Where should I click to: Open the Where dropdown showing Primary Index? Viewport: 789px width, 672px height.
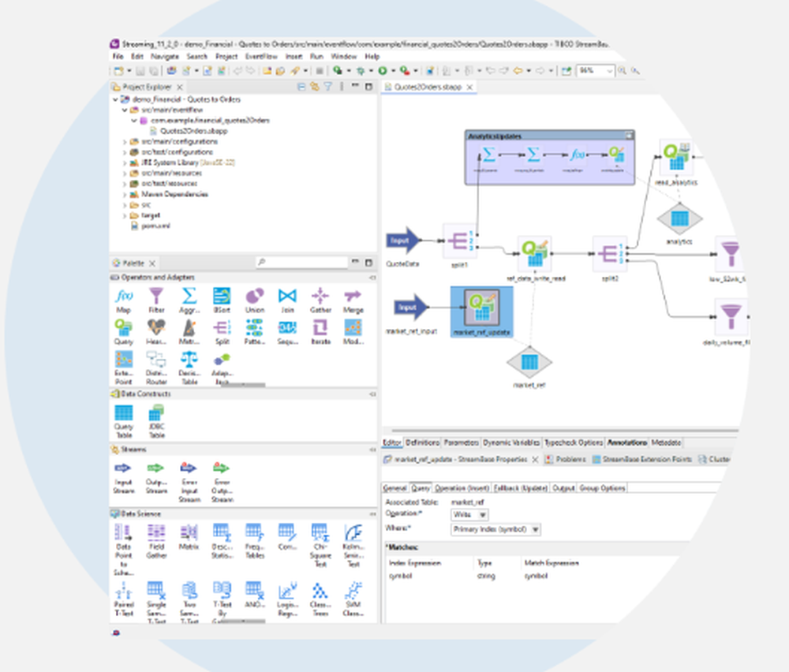click(495, 529)
